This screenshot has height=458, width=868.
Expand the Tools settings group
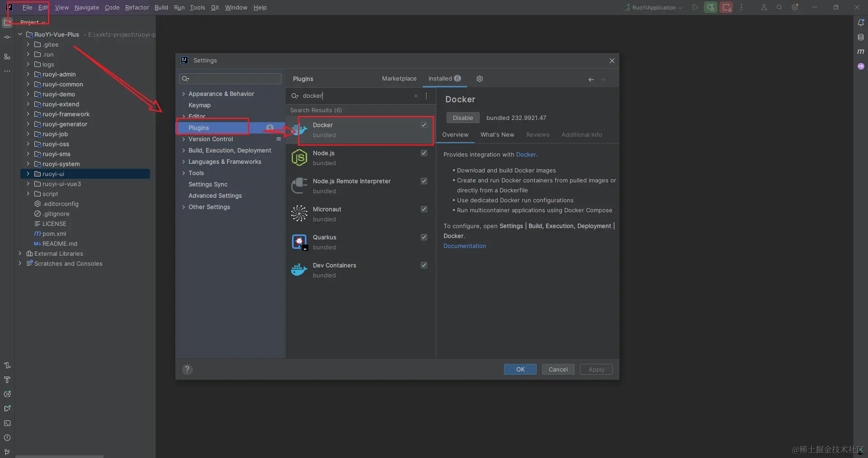(184, 173)
